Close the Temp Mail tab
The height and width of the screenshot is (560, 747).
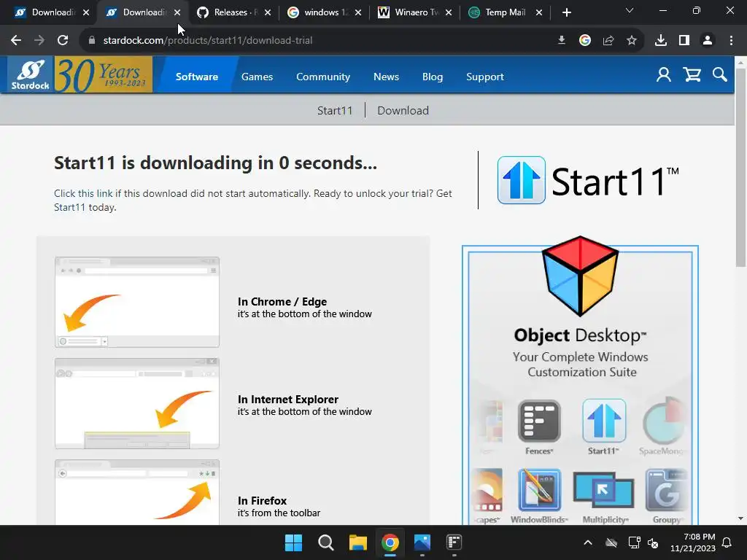tap(539, 13)
